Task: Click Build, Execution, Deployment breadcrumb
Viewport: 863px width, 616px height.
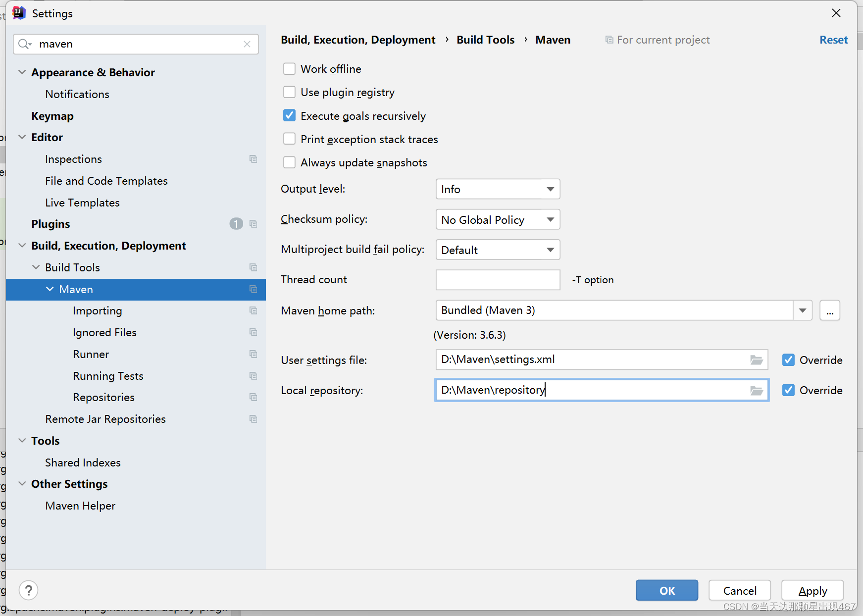Action: pos(358,40)
